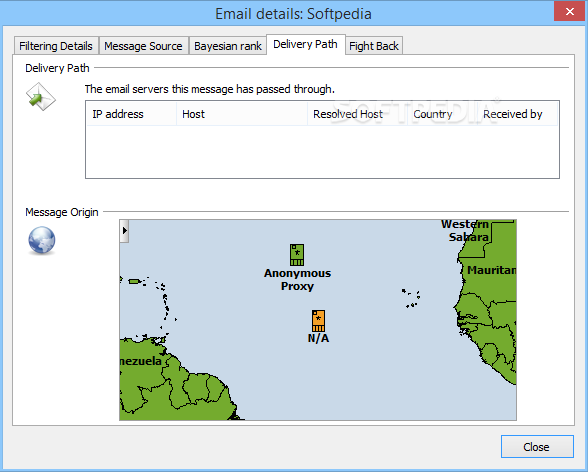Sort by the Resolved Host column

pos(357,114)
